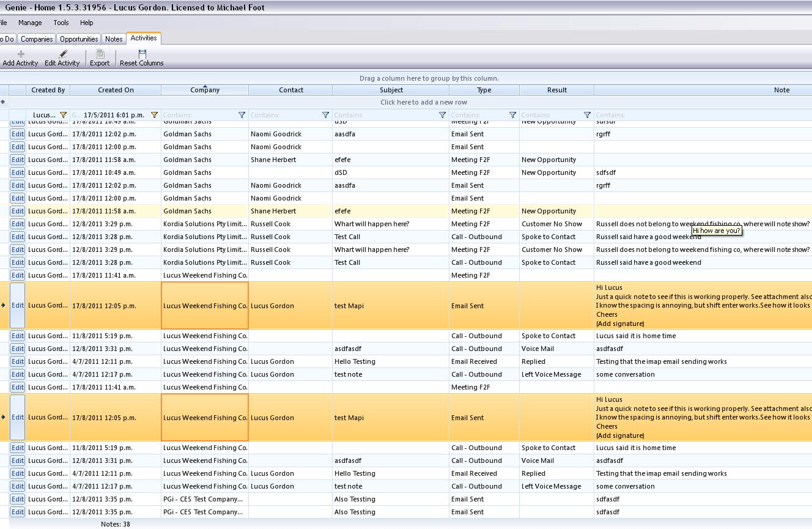The image size is (812, 529).
Task: Open the Tools menu
Action: coord(61,23)
